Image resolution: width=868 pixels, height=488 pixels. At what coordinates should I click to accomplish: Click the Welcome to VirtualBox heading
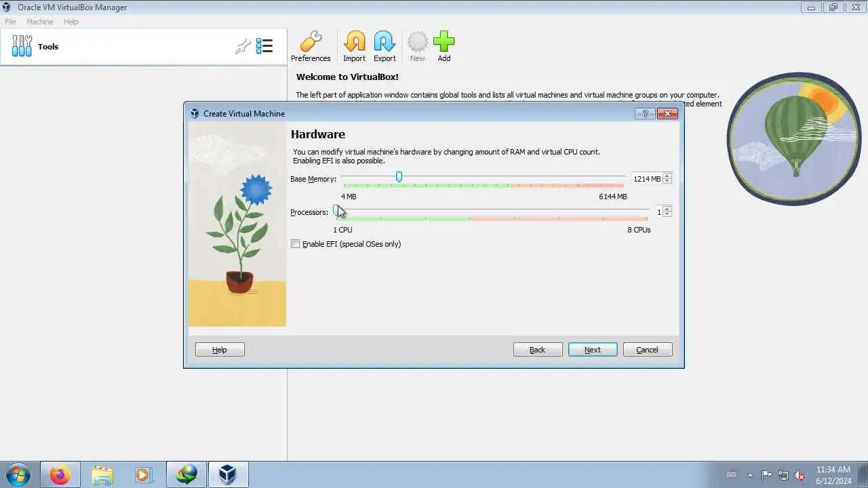347,77
